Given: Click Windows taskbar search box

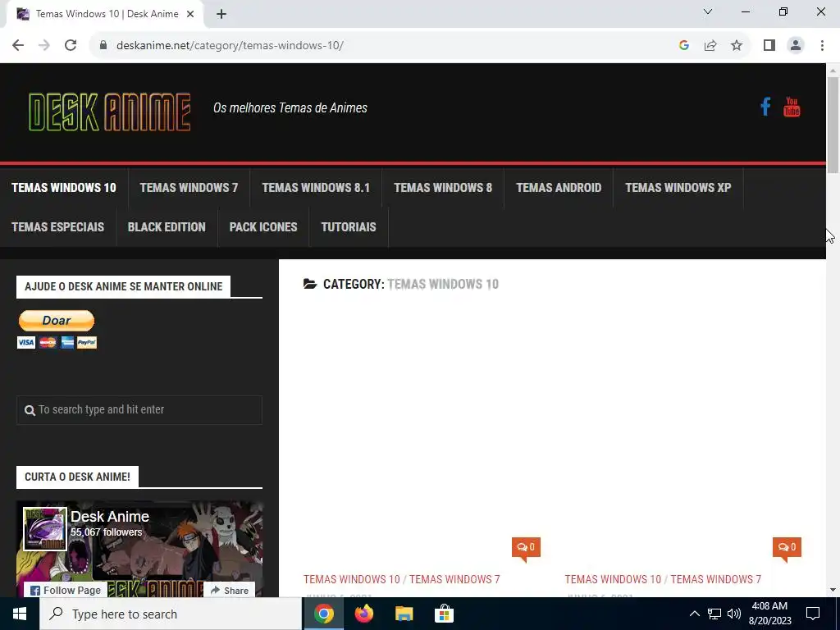Looking at the screenshot, I should [171, 614].
